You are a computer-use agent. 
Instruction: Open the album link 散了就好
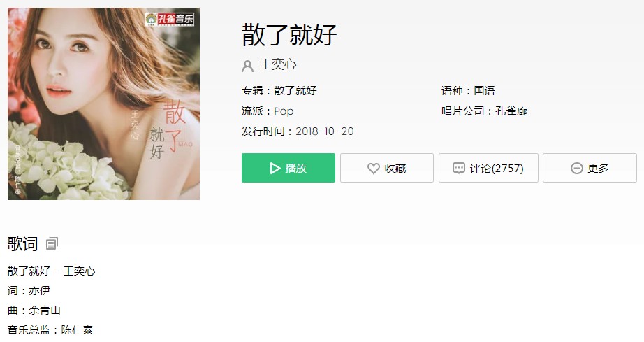tap(295, 90)
